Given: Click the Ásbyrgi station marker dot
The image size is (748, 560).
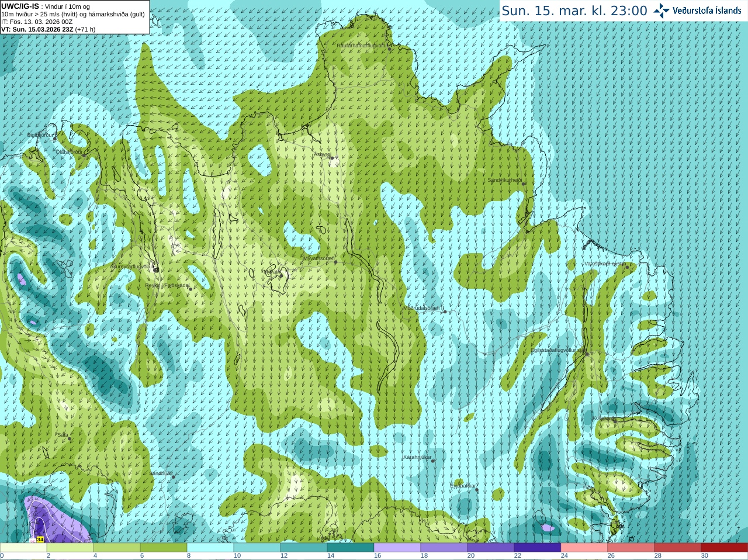Looking at the screenshot, I should coord(332,158).
